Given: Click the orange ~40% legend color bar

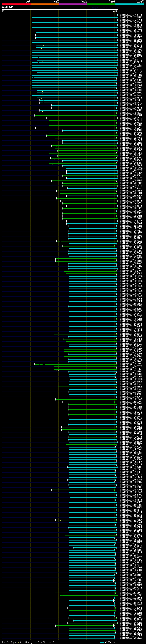Looking at the screenshot, I should pyautogui.click(x=45, y=4).
